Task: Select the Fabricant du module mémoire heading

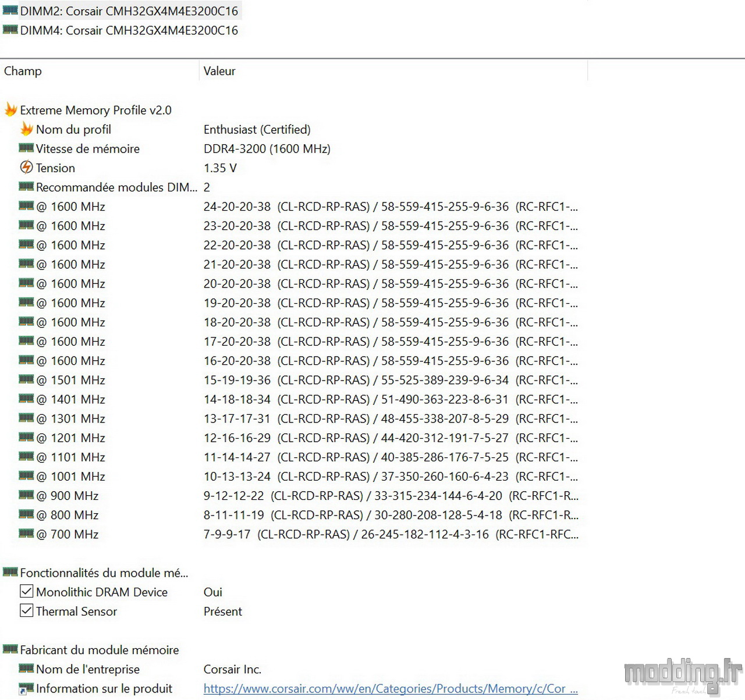Action: coord(100,650)
